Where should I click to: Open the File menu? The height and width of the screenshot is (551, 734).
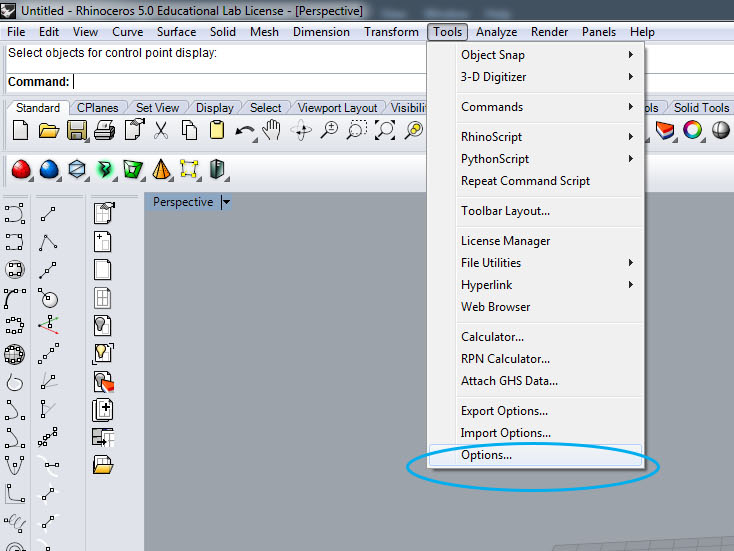pos(16,32)
